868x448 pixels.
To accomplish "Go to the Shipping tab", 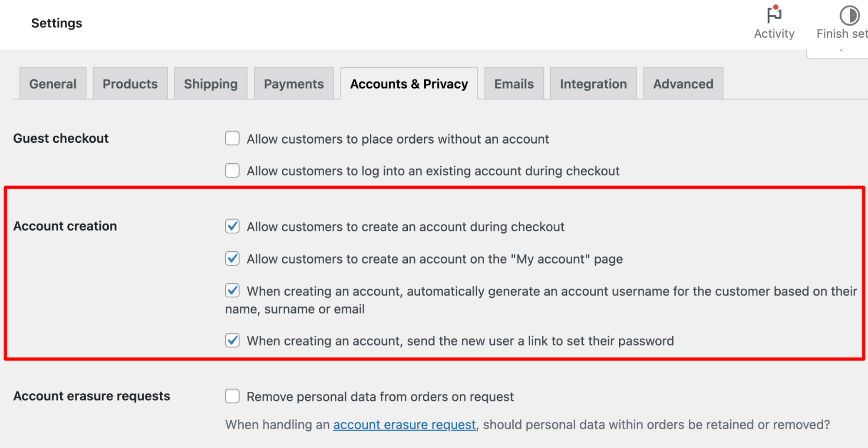I will point(211,84).
